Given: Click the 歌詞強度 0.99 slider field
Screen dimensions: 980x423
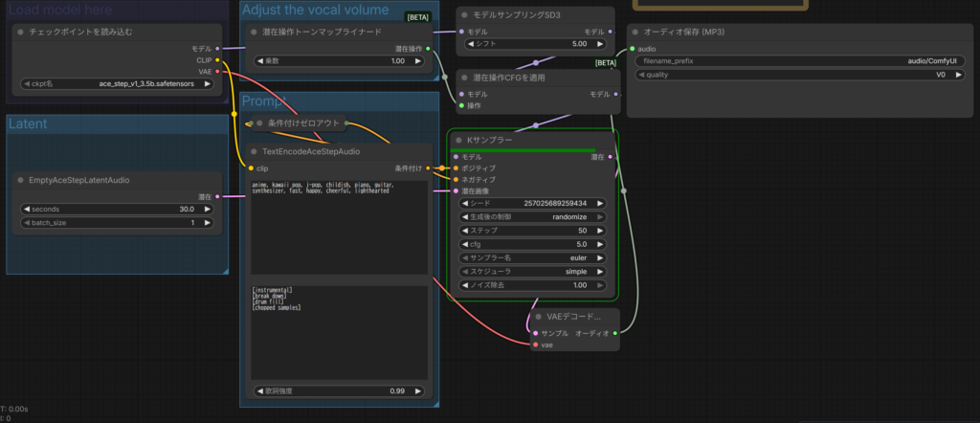Looking at the screenshot, I should point(339,390).
